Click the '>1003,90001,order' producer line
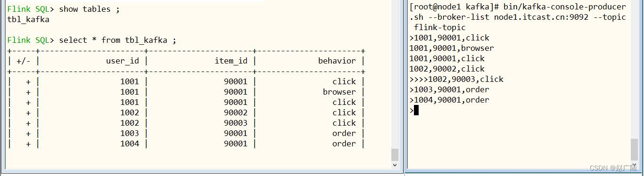Viewport: 644px width, 176px height. [x=449, y=89]
